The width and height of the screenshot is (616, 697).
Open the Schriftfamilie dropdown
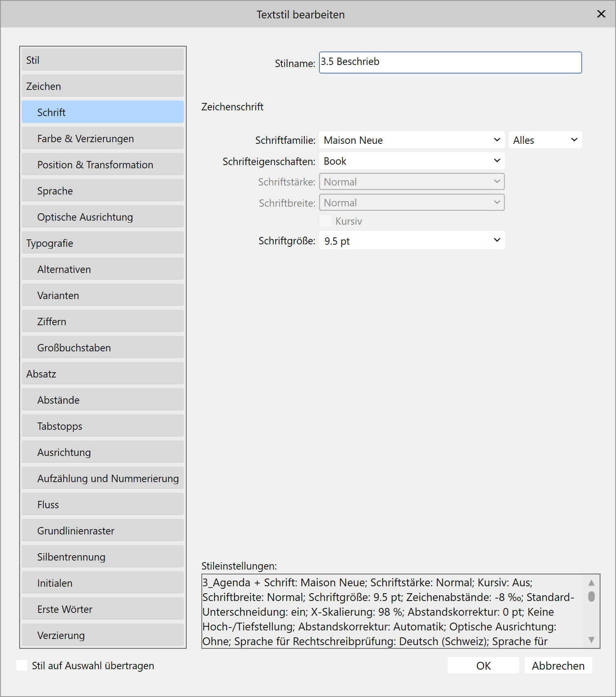click(412, 140)
